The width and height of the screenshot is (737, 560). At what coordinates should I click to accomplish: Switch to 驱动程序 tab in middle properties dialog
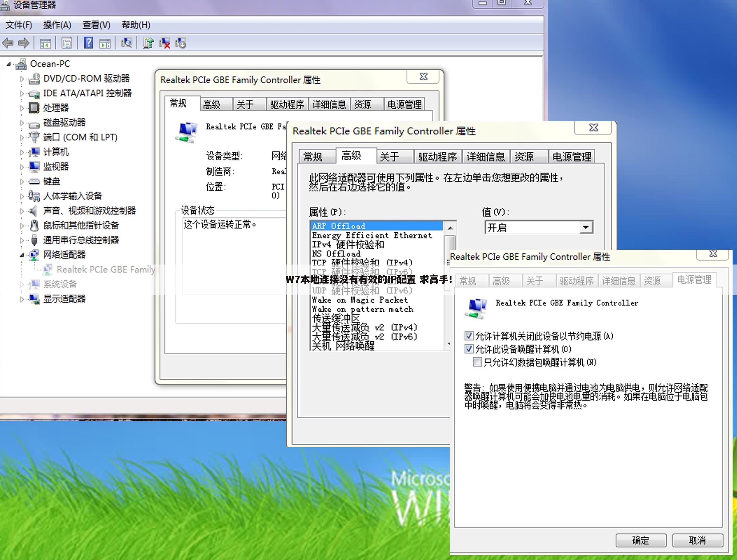[x=437, y=156]
